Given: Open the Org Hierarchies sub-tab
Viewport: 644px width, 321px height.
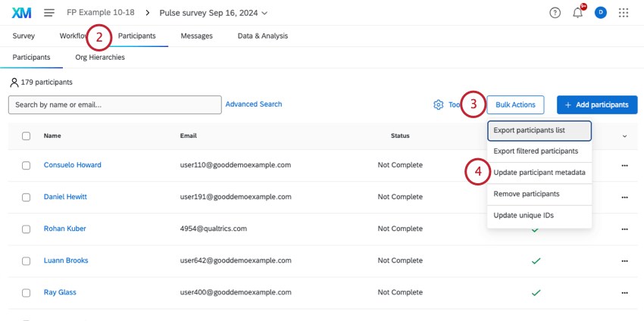Looking at the screenshot, I should pyautogui.click(x=100, y=57).
